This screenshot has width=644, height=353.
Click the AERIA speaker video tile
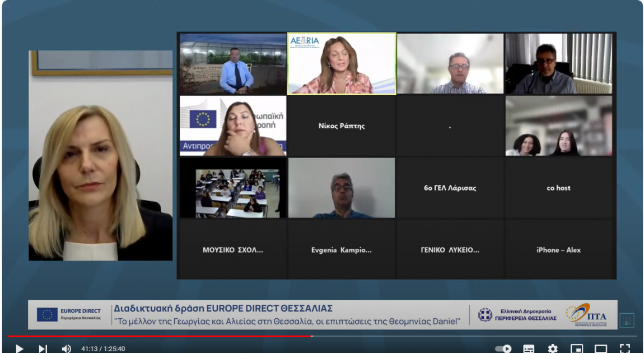point(342,63)
